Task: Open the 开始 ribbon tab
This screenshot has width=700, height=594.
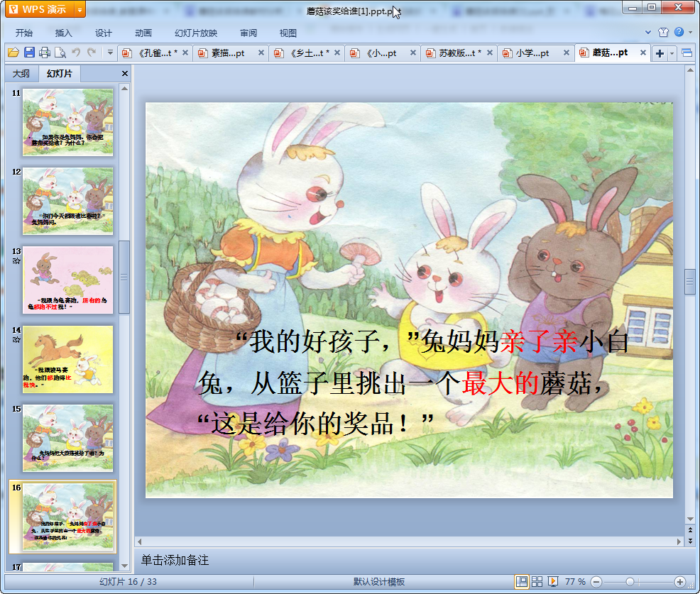Action: pos(23,33)
